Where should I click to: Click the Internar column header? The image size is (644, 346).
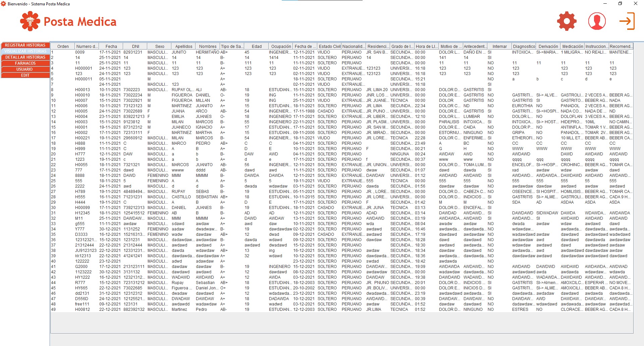tap(499, 47)
